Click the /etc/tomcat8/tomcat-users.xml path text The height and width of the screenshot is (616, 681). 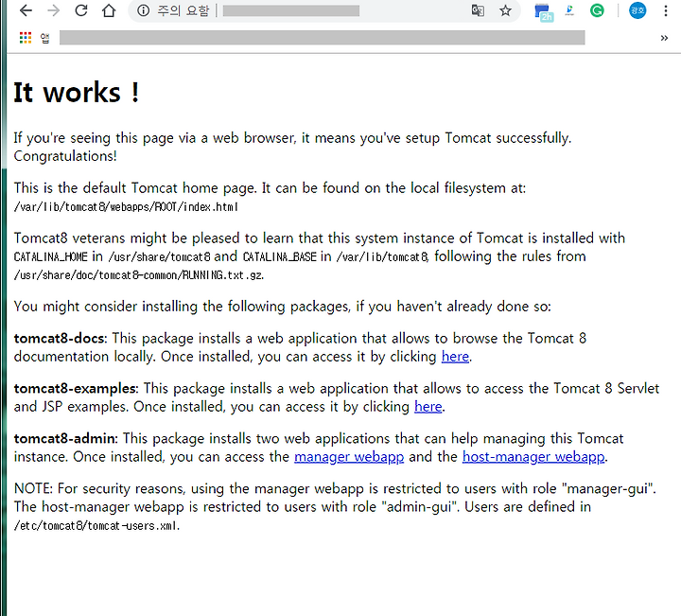pyautogui.click(x=96, y=526)
